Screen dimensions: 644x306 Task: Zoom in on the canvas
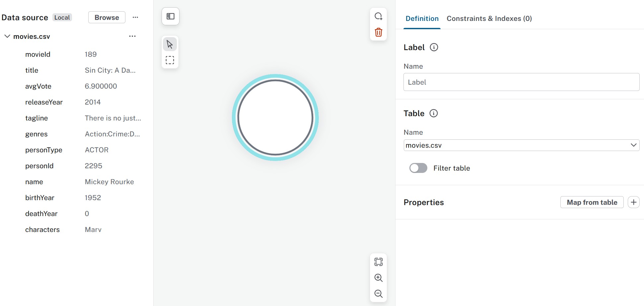tap(378, 278)
